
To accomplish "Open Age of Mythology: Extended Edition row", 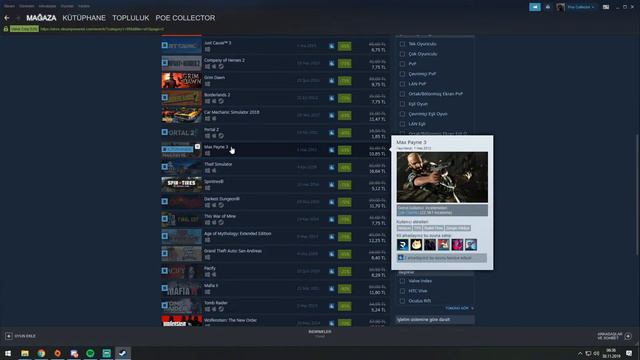I will [275, 237].
